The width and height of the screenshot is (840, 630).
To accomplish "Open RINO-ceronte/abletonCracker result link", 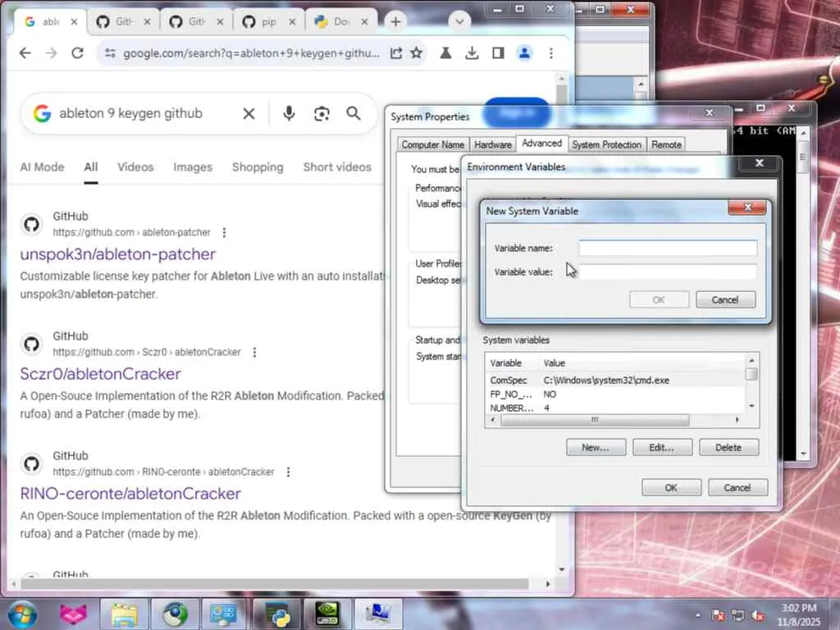I will tap(130, 493).
